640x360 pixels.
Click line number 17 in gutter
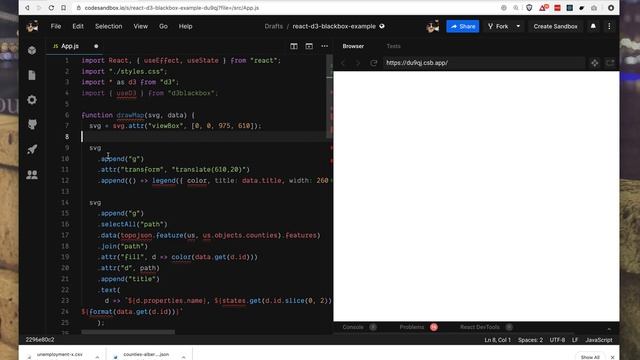coord(65,235)
